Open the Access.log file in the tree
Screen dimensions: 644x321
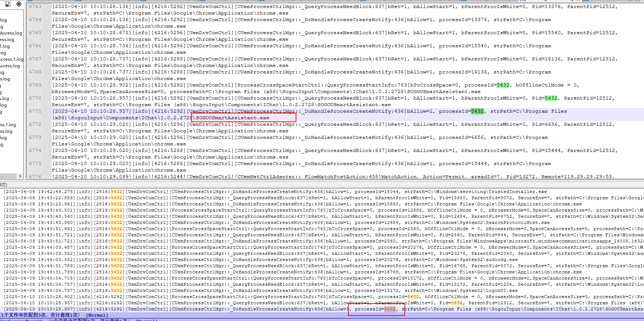[x=11, y=33]
